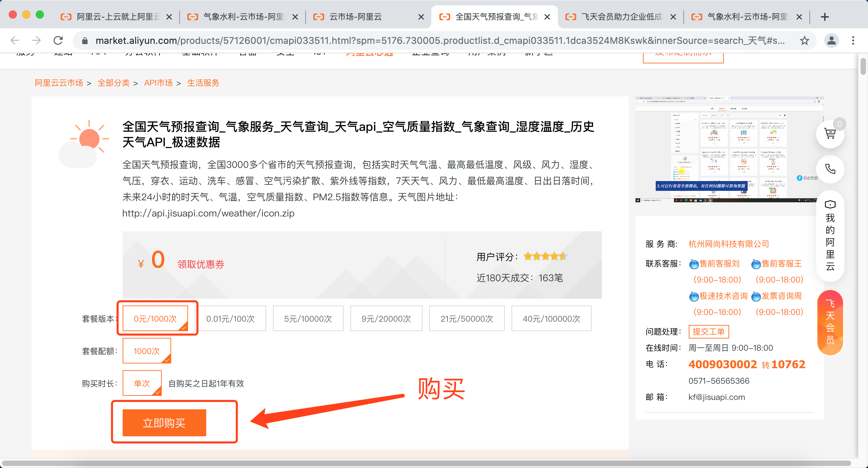
Task: Click the 售前客服刘 chat icon
Action: (694, 264)
